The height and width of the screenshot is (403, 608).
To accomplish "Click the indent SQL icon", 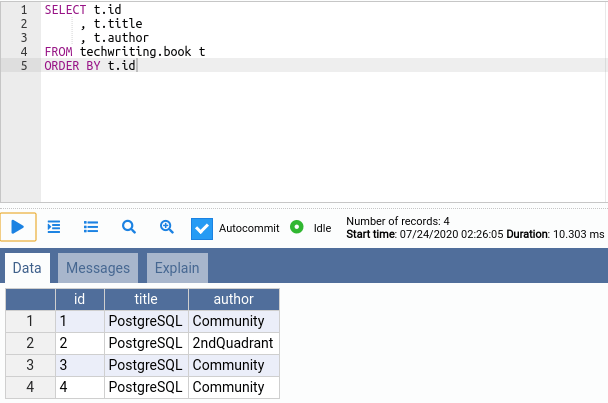I will [x=54, y=227].
